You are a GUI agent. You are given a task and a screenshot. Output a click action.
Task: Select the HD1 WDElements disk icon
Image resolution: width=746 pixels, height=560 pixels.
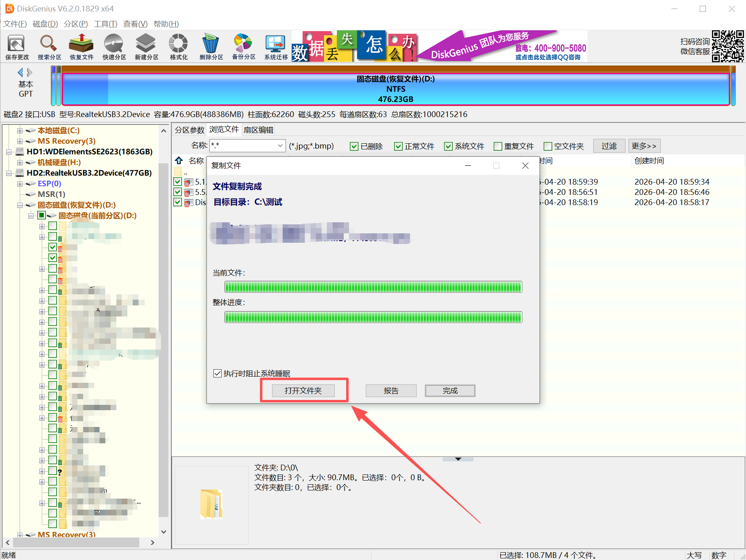[20, 151]
